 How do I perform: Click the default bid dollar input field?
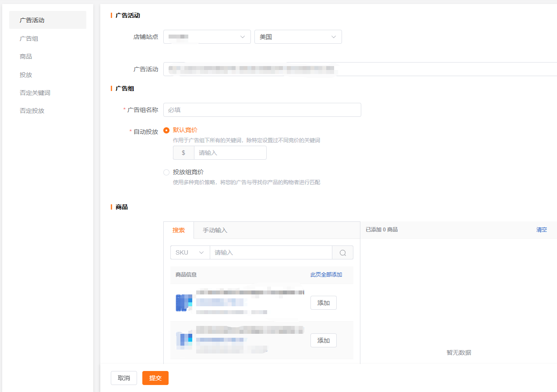click(x=230, y=153)
